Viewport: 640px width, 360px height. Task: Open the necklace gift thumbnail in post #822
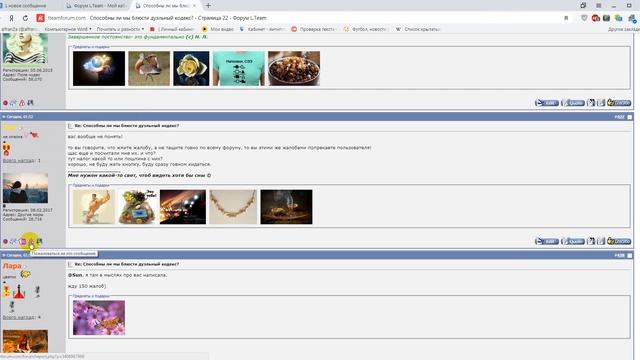233,207
